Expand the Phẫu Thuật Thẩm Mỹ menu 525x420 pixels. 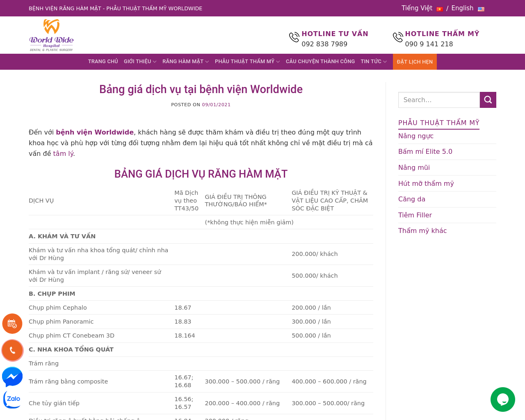pyautogui.click(x=247, y=62)
